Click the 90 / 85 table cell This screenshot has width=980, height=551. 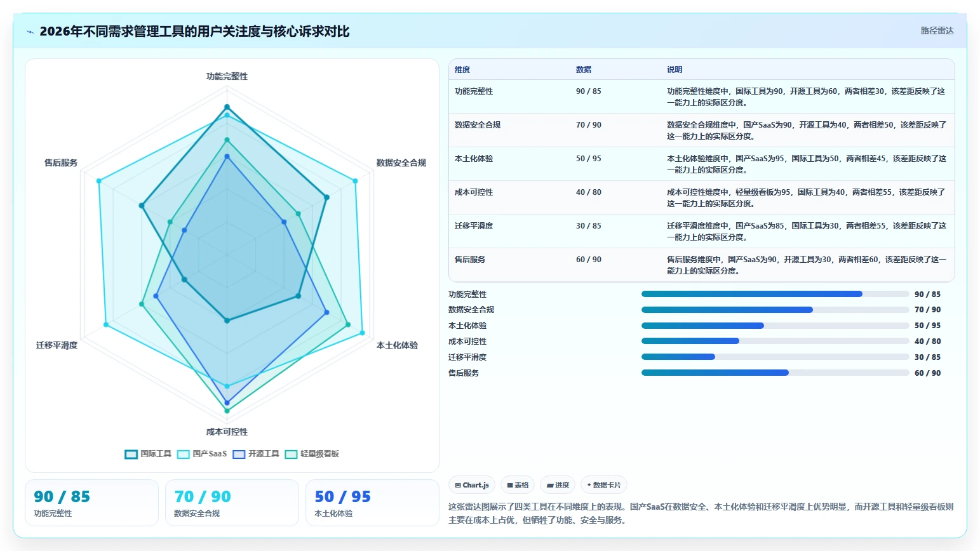(589, 91)
